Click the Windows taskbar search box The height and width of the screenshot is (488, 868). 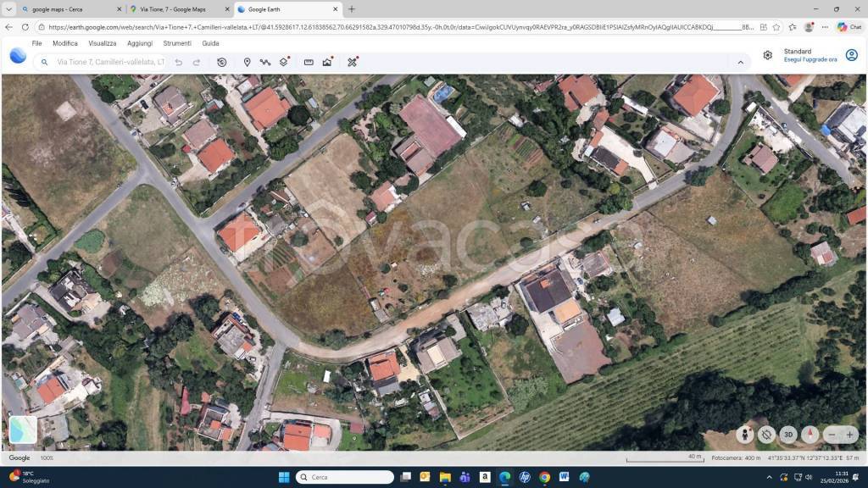(x=345, y=477)
